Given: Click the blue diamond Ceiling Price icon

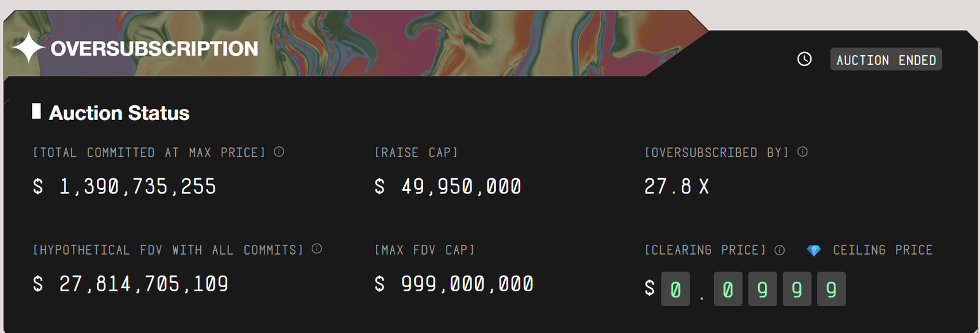Looking at the screenshot, I should click(813, 250).
